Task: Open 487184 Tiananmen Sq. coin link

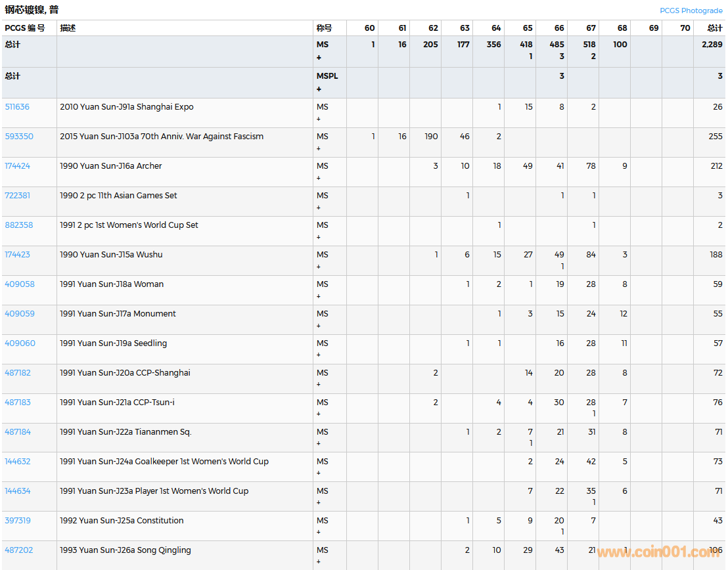Action: pyautogui.click(x=18, y=432)
